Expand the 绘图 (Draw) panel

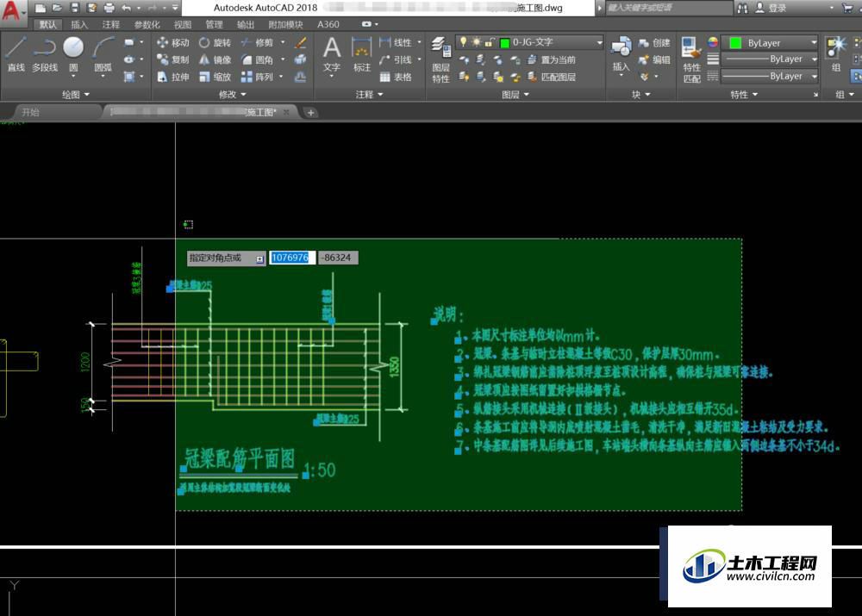coord(75,95)
